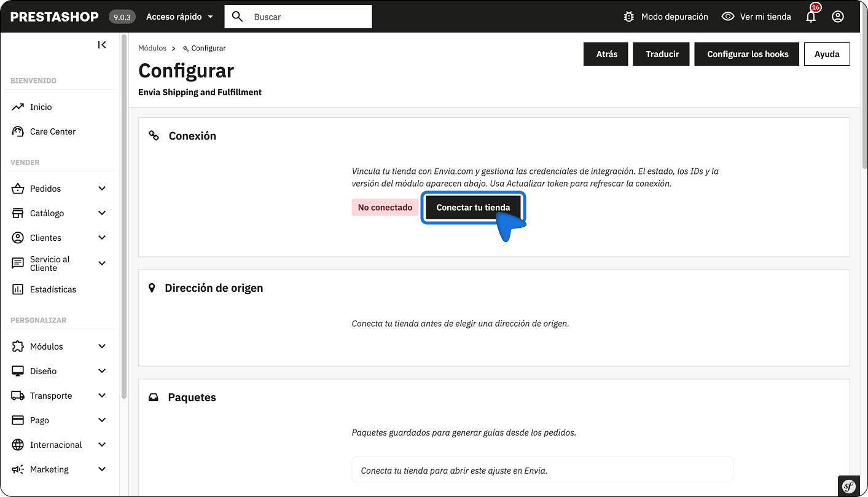868x497 pixels.
Task: Click the Care Center headset icon
Action: (18, 131)
